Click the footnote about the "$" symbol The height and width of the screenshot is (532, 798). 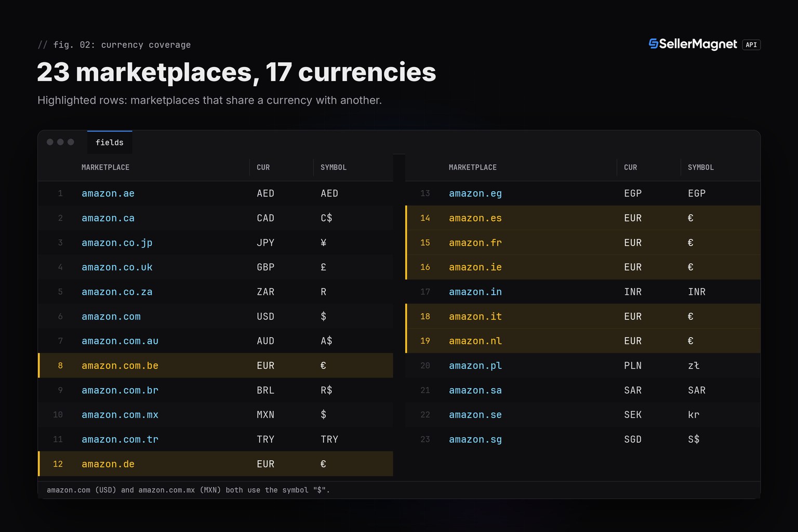coord(188,490)
